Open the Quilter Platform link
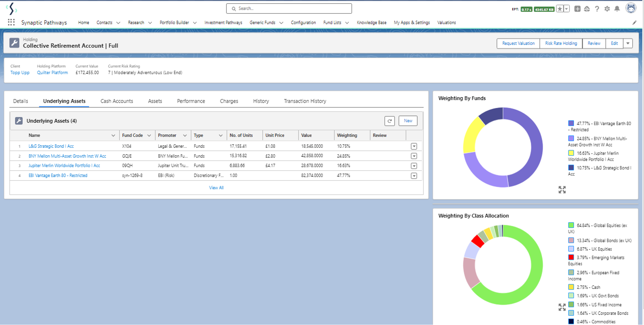The image size is (644, 325). tap(52, 73)
